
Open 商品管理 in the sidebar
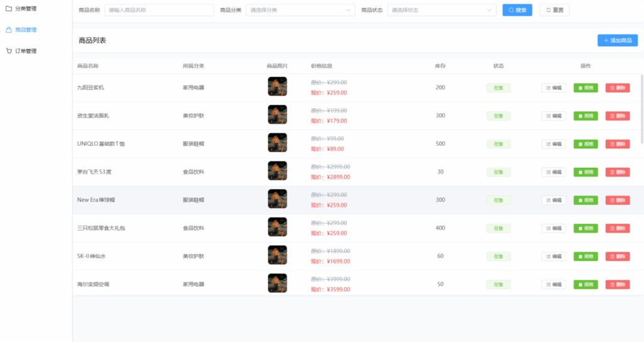pyautogui.click(x=25, y=30)
